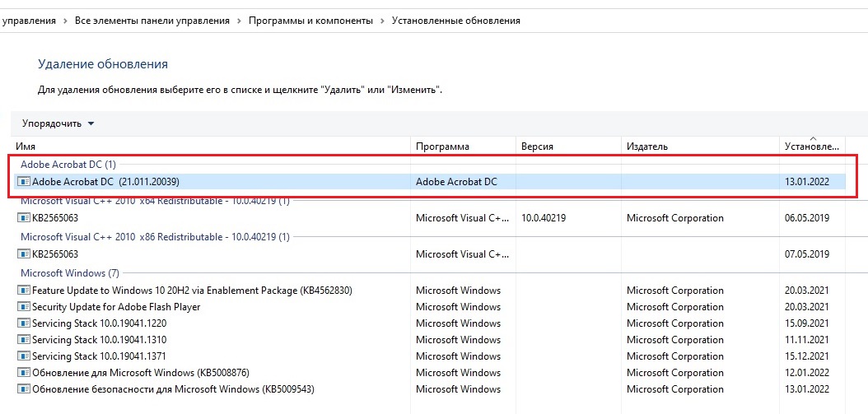Click the date 07.05.2019

(807, 254)
